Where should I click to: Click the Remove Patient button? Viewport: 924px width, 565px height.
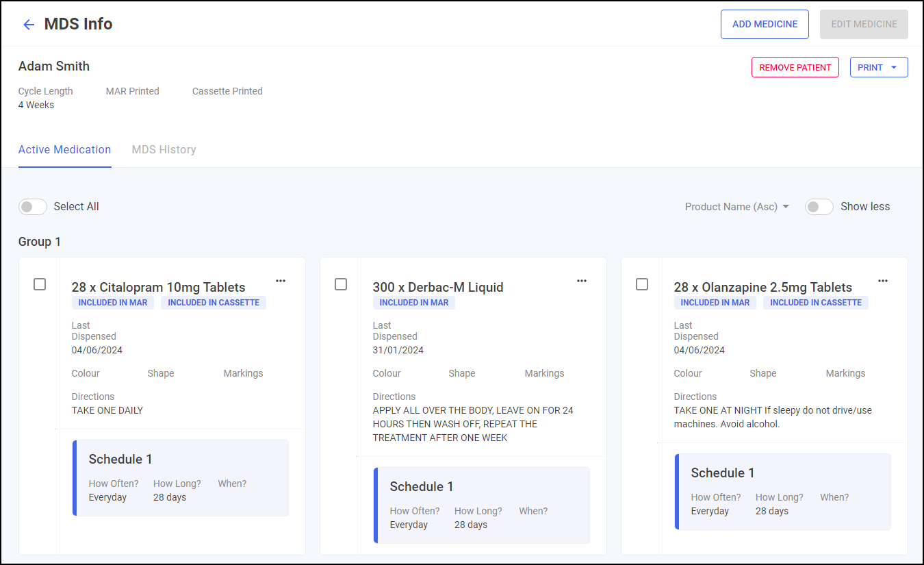click(795, 68)
